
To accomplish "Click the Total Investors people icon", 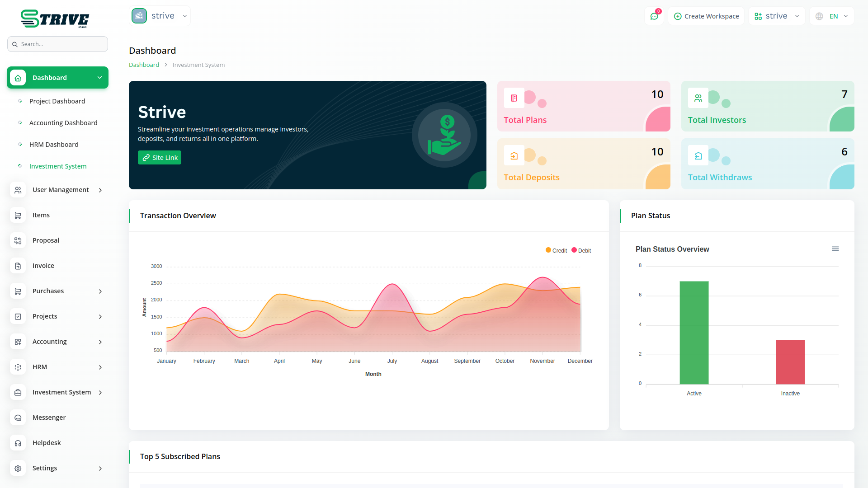I will coord(698,98).
